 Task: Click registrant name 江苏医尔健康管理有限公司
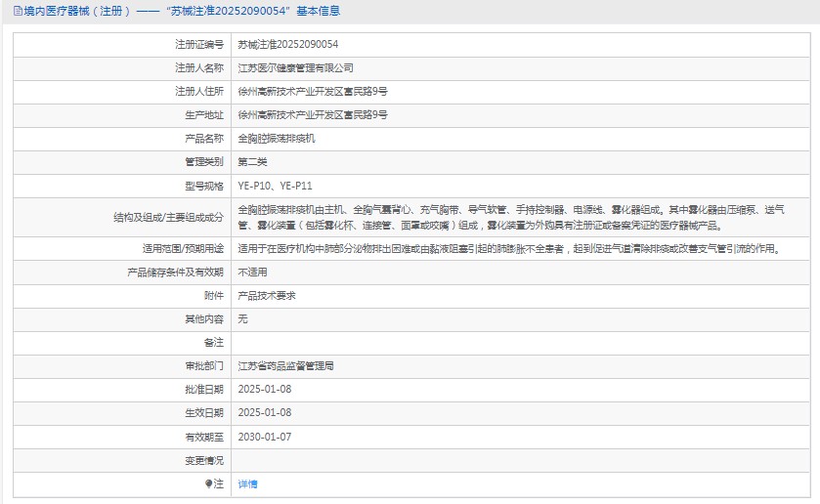296,68
